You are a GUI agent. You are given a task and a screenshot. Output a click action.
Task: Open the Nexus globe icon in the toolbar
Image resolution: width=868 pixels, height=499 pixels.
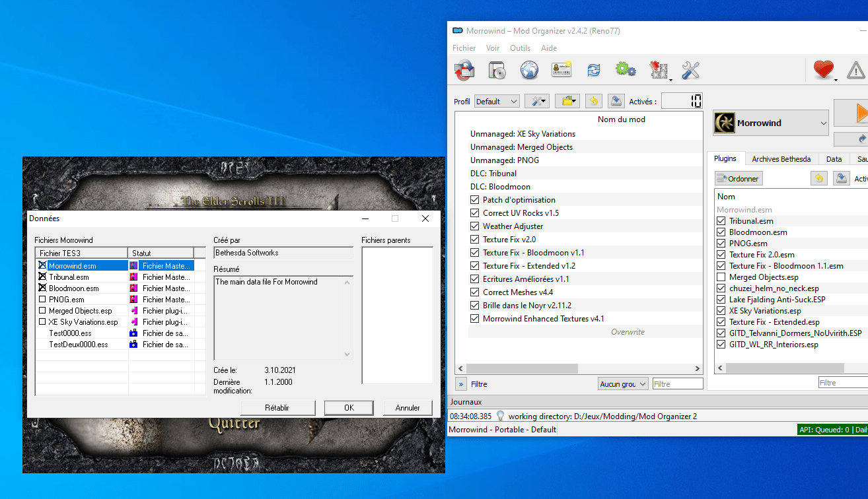(x=529, y=69)
